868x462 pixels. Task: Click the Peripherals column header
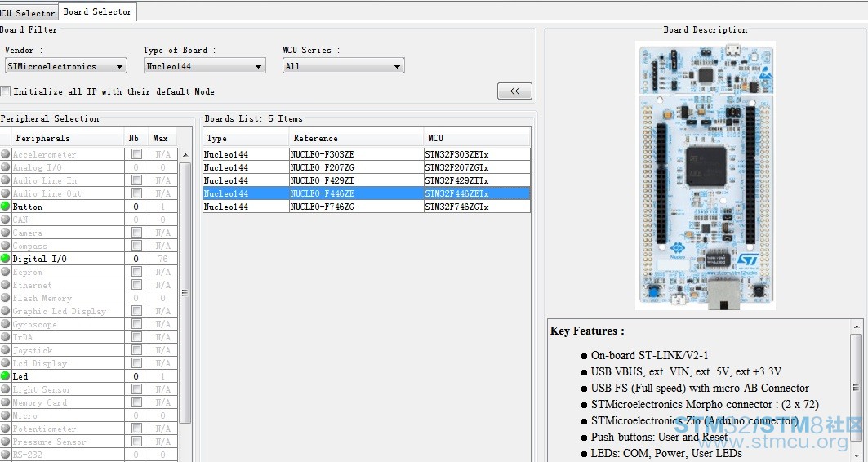point(68,138)
